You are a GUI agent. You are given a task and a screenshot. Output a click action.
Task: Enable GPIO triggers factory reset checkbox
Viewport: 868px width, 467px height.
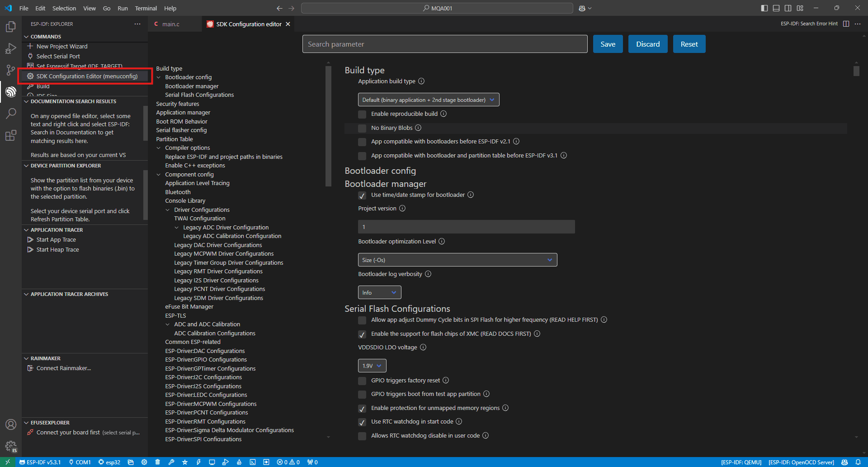(362, 381)
